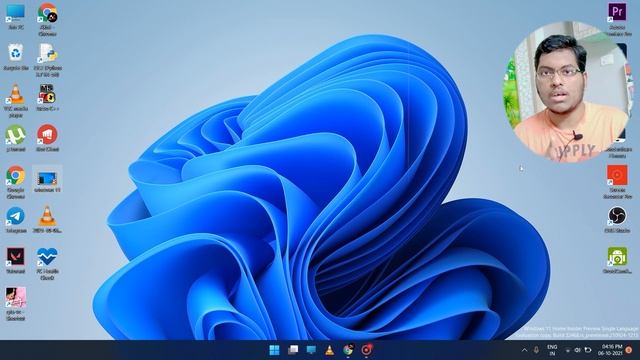640x360 pixels.
Task: Select the uTorrent desktop shortcut
Action: click(16, 138)
